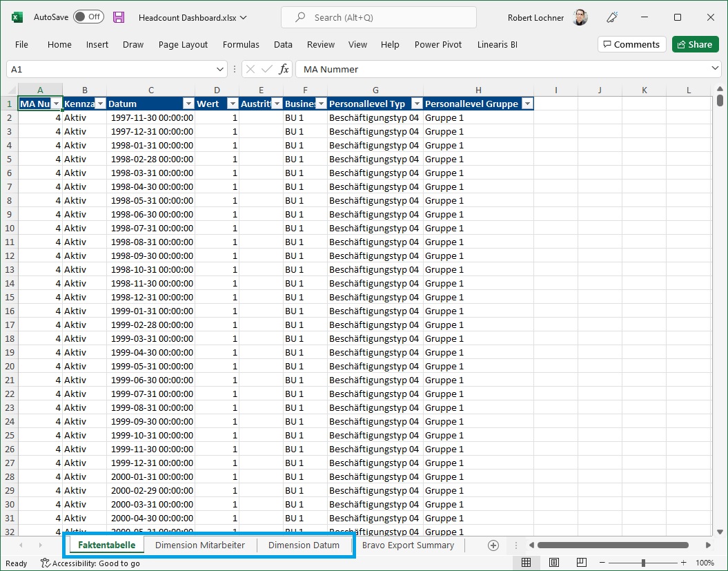Open the Comments pane

point(631,43)
